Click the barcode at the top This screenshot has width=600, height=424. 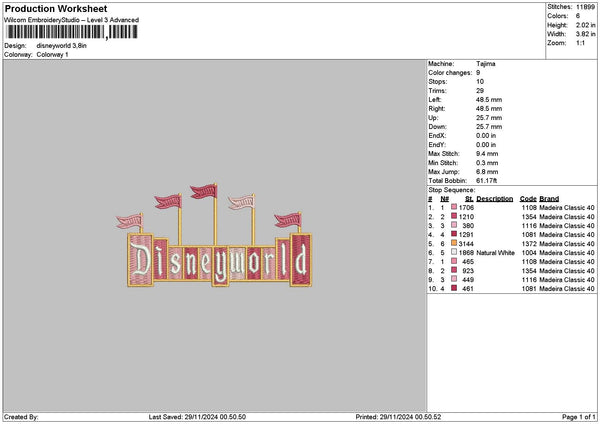72,32
